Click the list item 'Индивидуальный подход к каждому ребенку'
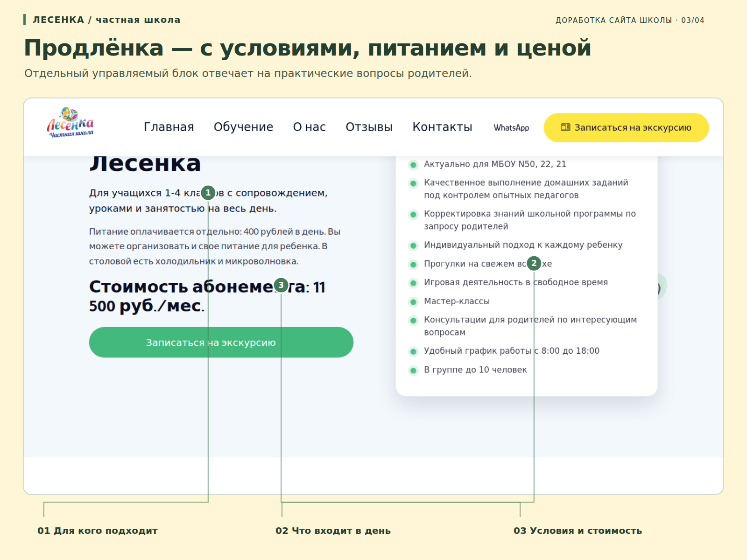Image resolution: width=747 pixels, height=560 pixels. (x=516, y=245)
